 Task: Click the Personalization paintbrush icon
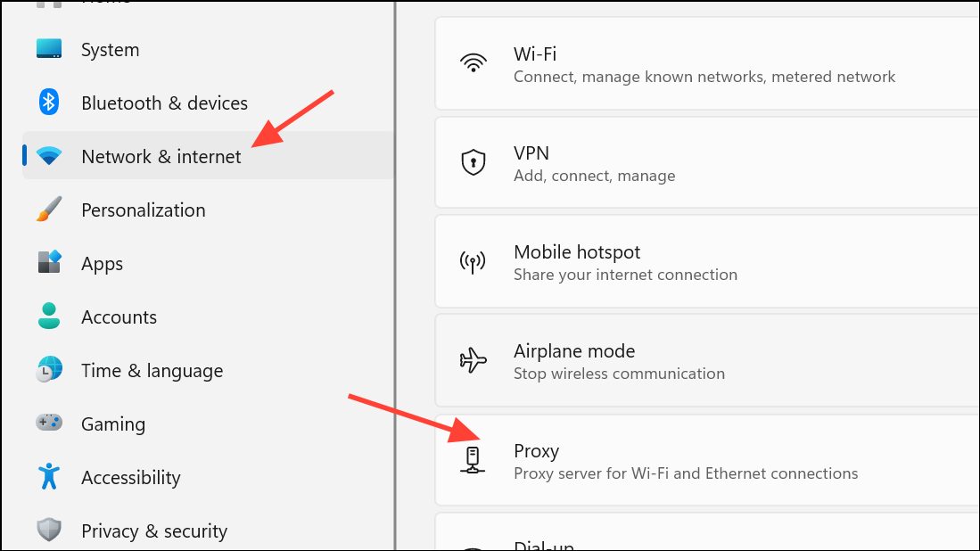click(x=47, y=210)
